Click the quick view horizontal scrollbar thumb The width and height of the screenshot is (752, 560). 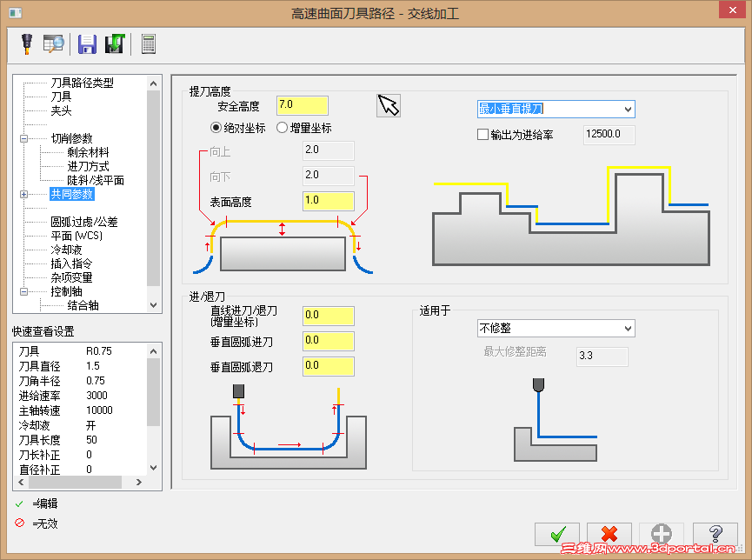[74, 483]
